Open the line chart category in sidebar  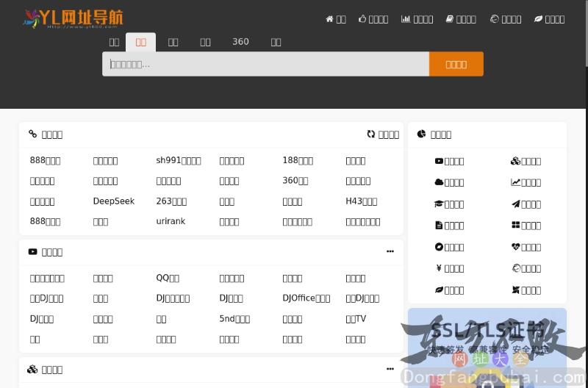coord(526,182)
